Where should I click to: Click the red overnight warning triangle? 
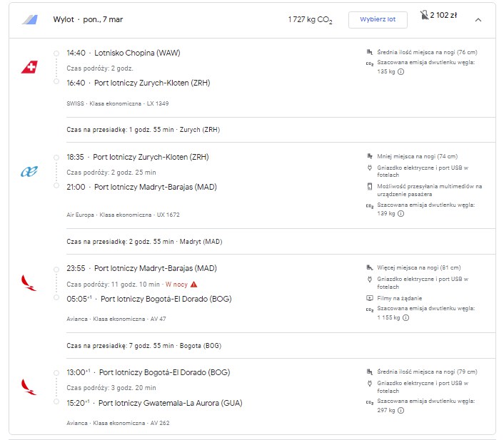[194, 285]
